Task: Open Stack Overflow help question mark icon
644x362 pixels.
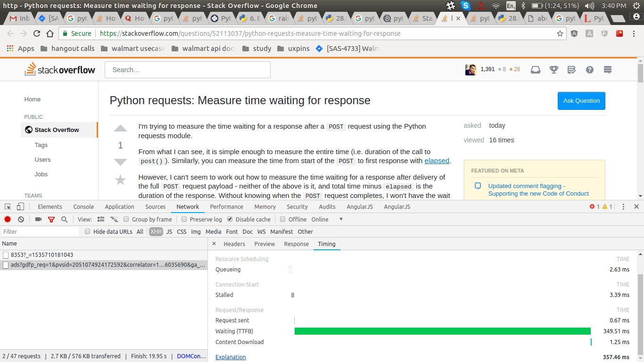Action: click(589, 69)
